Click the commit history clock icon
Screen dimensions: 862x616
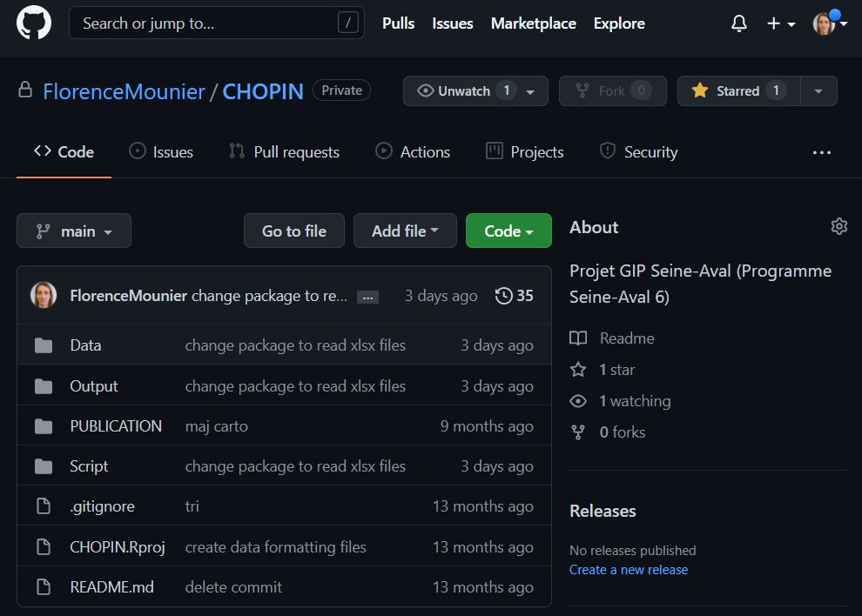click(503, 296)
